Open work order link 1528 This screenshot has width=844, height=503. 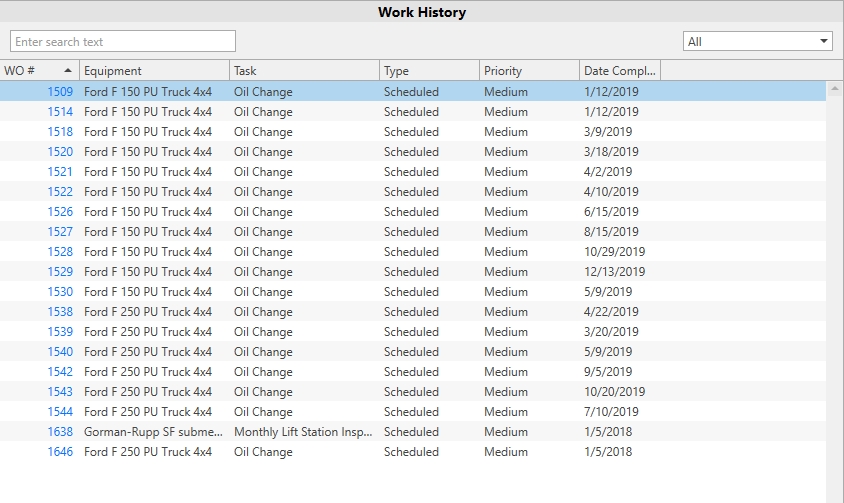click(60, 252)
